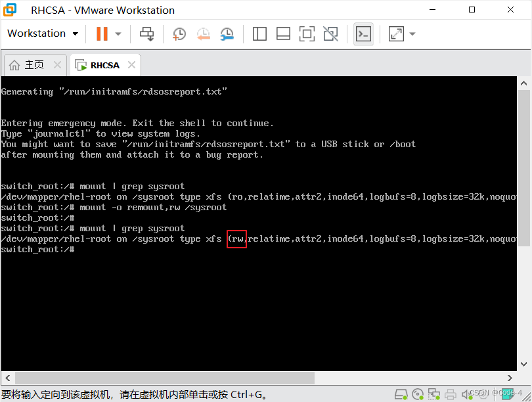Click the vertical scrollbar thumb
This screenshot has width=532, height=402.
coord(523,167)
